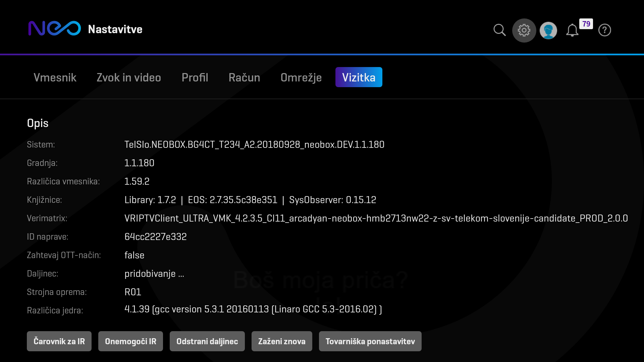Click Onemogoči IR button
This screenshot has height=362, width=644.
(x=130, y=341)
